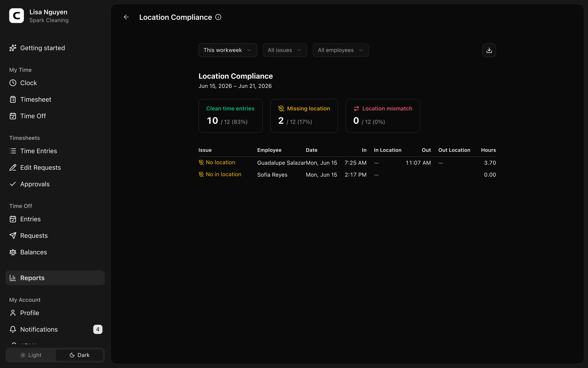Click the Requests paper plane icon

click(13, 236)
